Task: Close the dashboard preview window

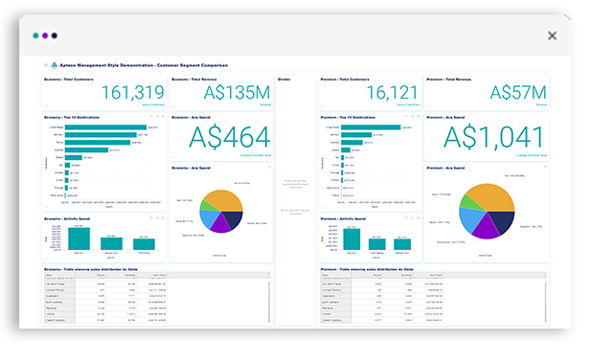Action: [x=552, y=36]
